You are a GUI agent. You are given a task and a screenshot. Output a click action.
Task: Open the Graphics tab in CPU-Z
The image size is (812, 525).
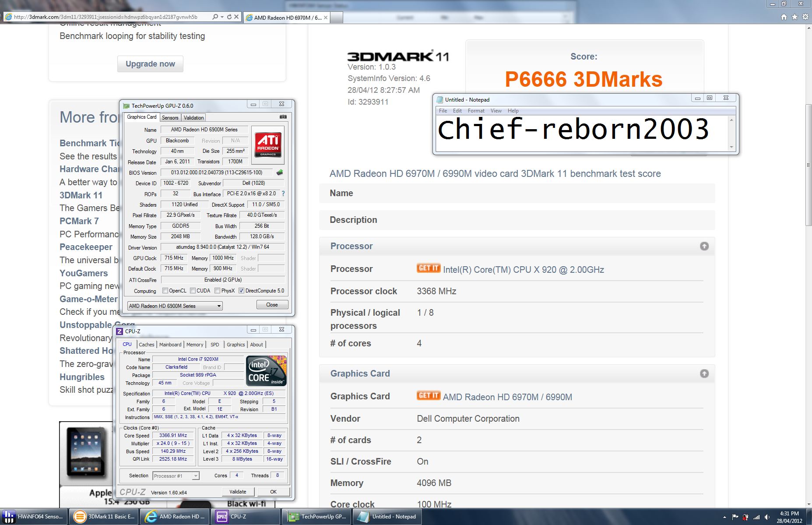236,345
